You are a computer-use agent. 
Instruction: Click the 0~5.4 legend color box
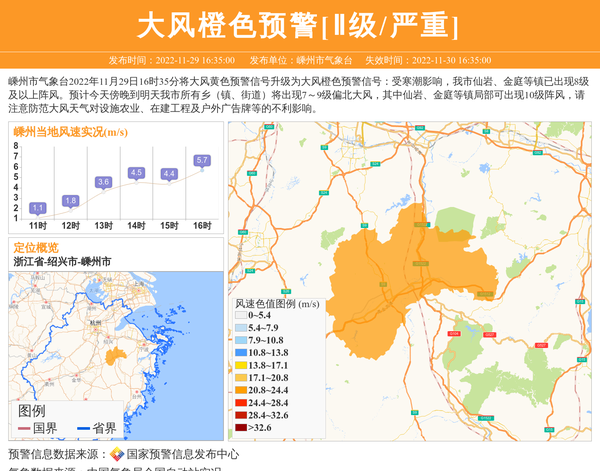tap(241, 315)
